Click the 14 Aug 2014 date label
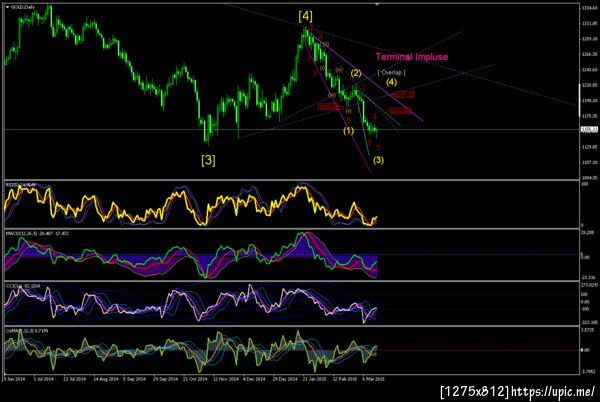The width and height of the screenshot is (600, 402). (106, 379)
